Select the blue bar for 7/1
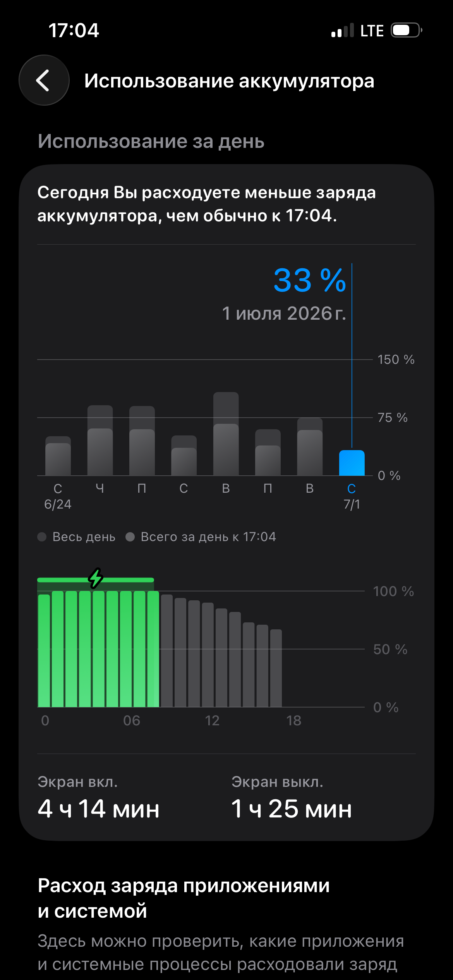The width and height of the screenshot is (453, 980). tap(352, 463)
